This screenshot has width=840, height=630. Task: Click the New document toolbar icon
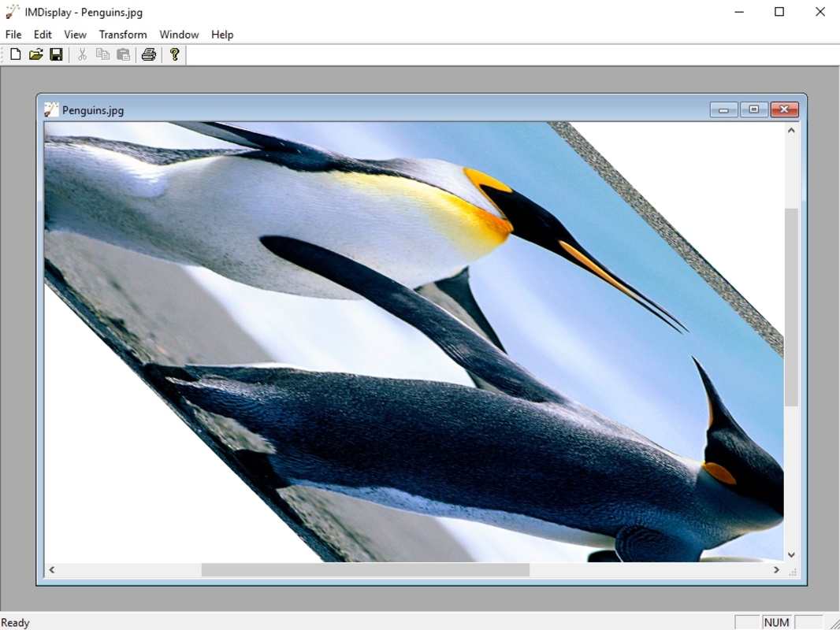[x=16, y=54]
